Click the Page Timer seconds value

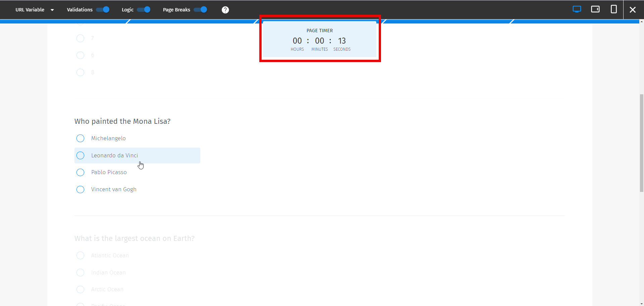pos(342,41)
